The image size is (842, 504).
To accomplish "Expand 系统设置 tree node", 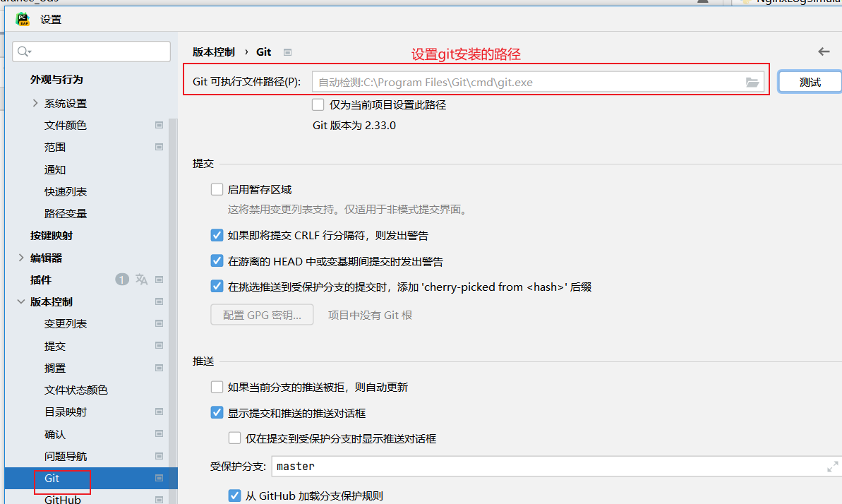I will (x=35, y=103).
